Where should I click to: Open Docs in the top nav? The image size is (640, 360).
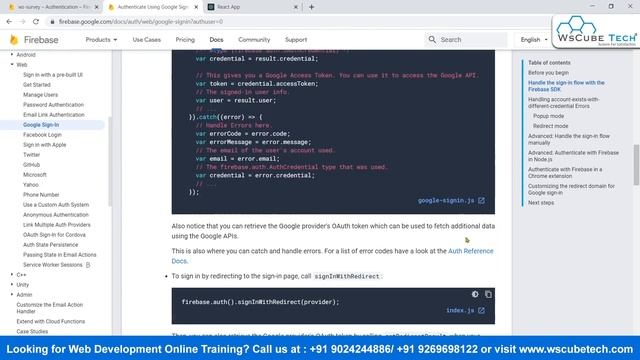216,40
